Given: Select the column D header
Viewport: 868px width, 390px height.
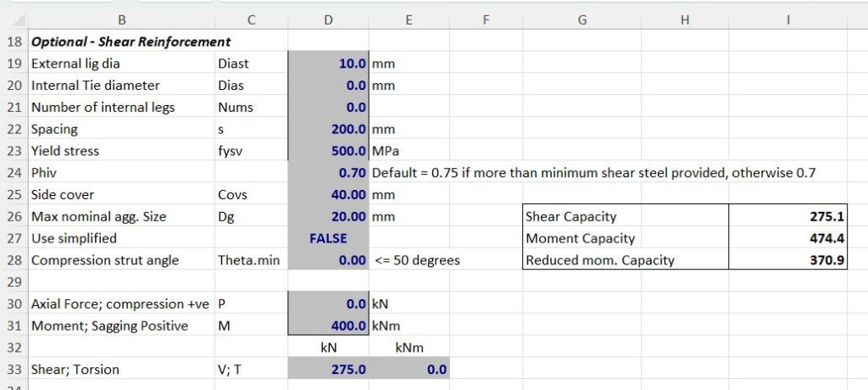Looking at the screenshot, I should 328,19.
